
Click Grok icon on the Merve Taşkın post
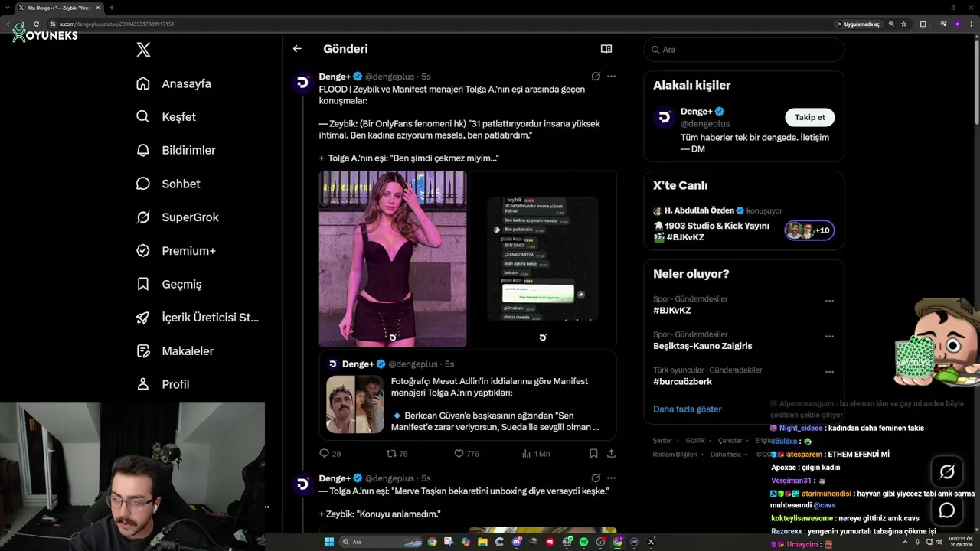click(x=596, y=478)
